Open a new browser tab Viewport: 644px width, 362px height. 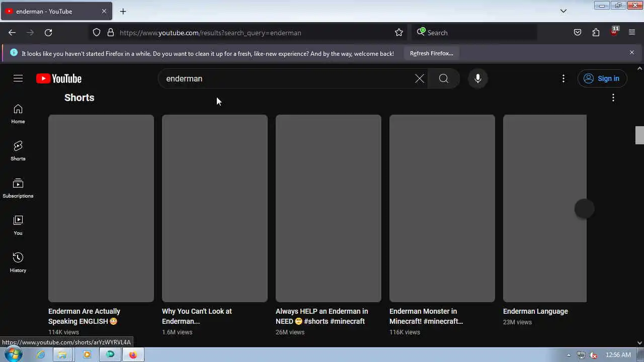(123, 11)
